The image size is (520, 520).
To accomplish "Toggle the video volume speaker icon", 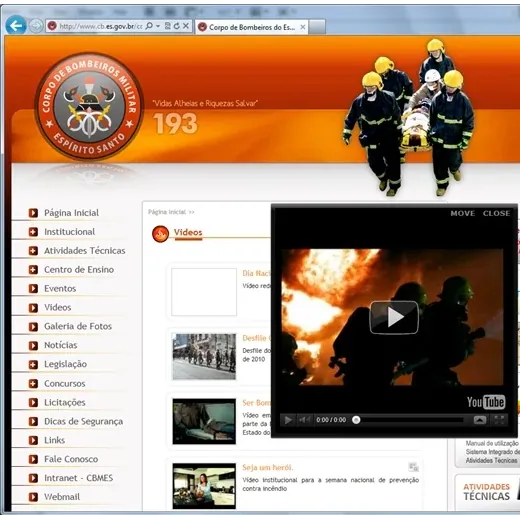I will coord(304,420).
